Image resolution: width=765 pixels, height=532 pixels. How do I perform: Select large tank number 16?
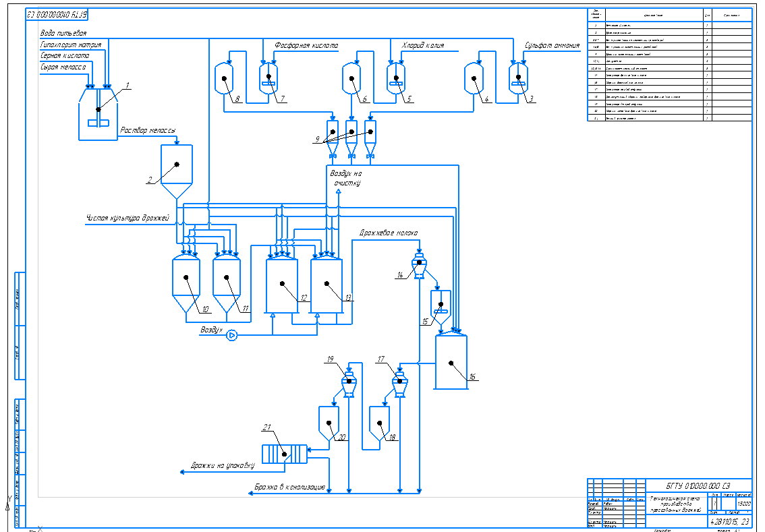451,361
